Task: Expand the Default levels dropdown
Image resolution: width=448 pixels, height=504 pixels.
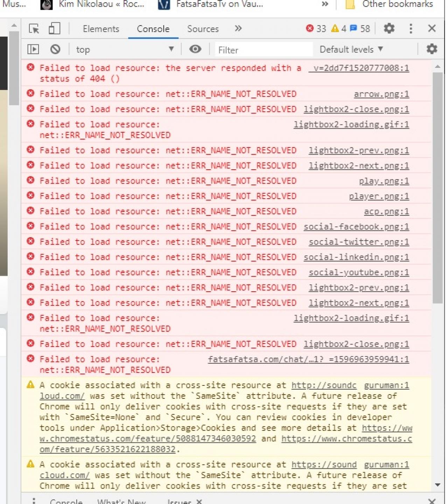Action: point(351,49)
